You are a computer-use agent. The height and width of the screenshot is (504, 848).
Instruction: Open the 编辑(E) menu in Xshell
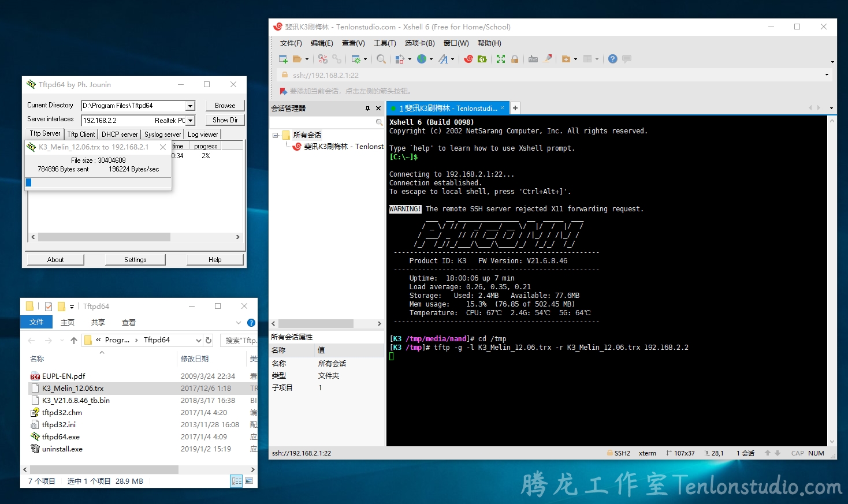click(x=322, y=43)
